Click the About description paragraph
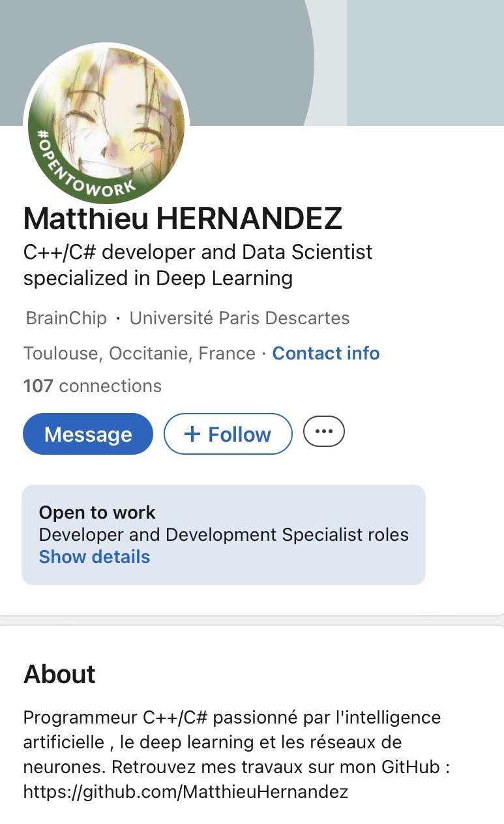 (232, 742)
